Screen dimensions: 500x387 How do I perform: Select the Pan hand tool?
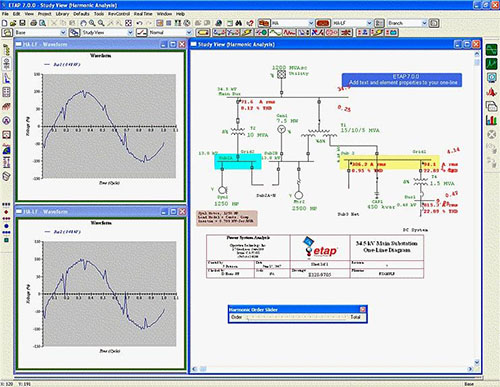[83, 23]
